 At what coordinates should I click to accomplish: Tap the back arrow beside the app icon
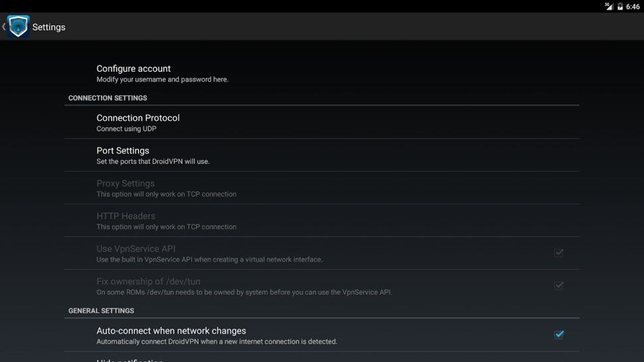(x=4, y=27)
